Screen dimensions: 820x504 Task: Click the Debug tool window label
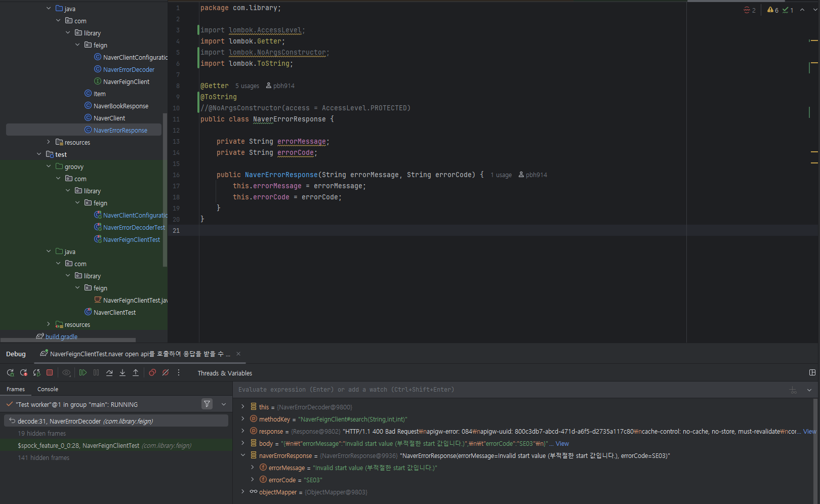pyautogui.click(x=16, y=354)
